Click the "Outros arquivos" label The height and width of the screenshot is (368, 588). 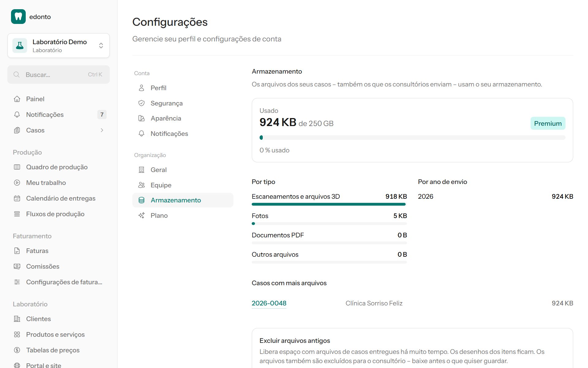pyautogui.click(x=275, y=255)
